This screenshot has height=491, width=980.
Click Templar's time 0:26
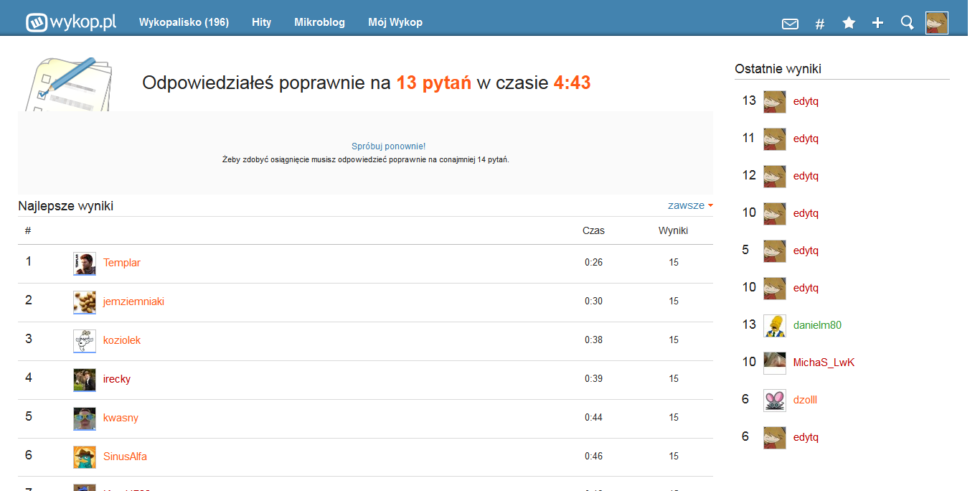[x=593, y=263]
